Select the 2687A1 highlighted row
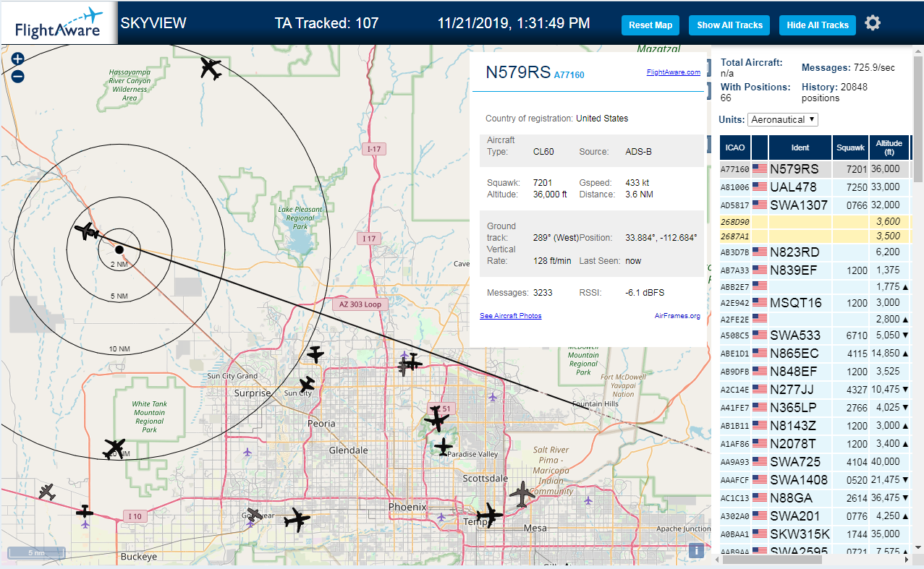 (815, 236)
